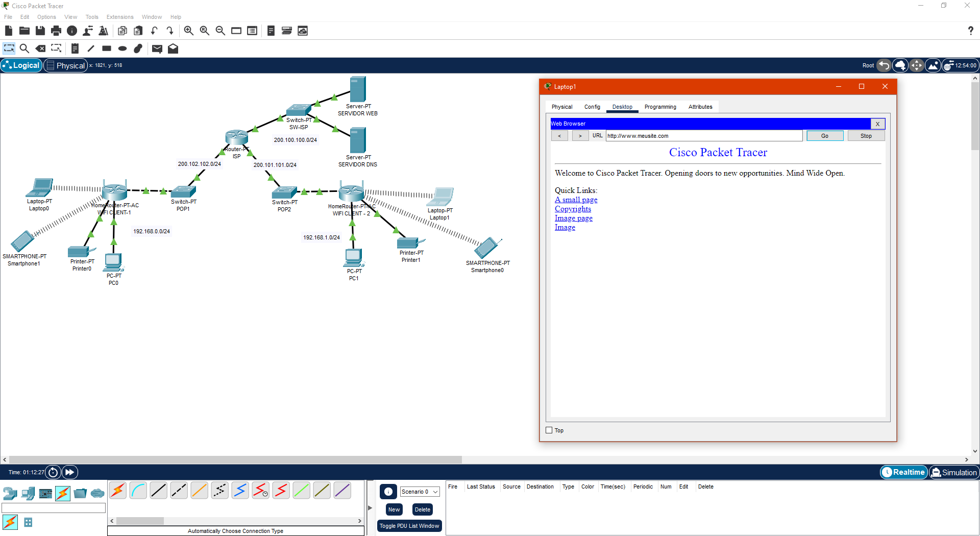Open the Extensions menu
980x536 pixels.
[120, 17]
